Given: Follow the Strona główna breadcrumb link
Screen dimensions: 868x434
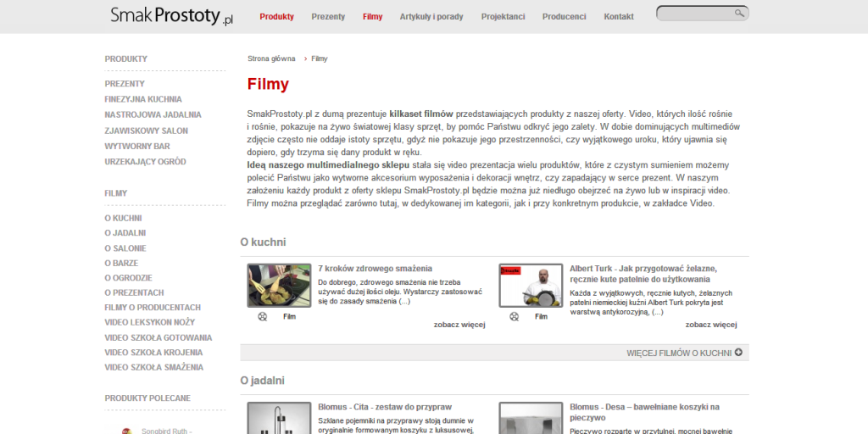Looking at the screenshot, I should coord(271,59).
